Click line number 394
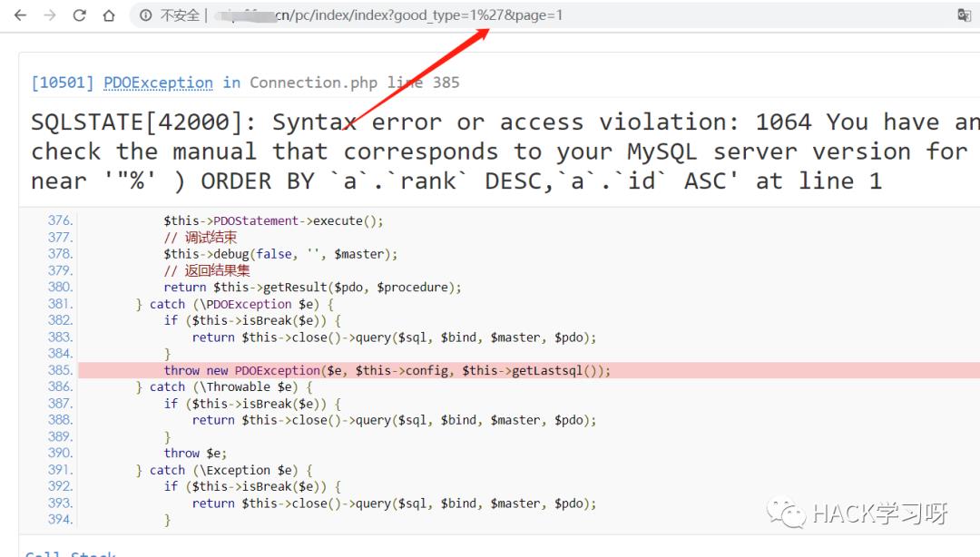Image resolution: width=980 pixels, height=557 pixels. pyautogui.click(x=60, y=520)
